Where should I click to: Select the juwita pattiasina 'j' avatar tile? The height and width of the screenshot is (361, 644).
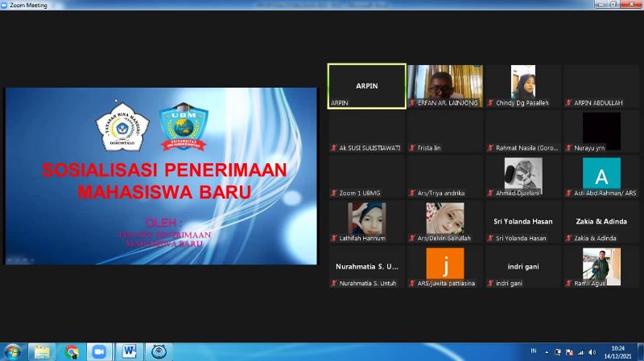[x=445, y=263]
